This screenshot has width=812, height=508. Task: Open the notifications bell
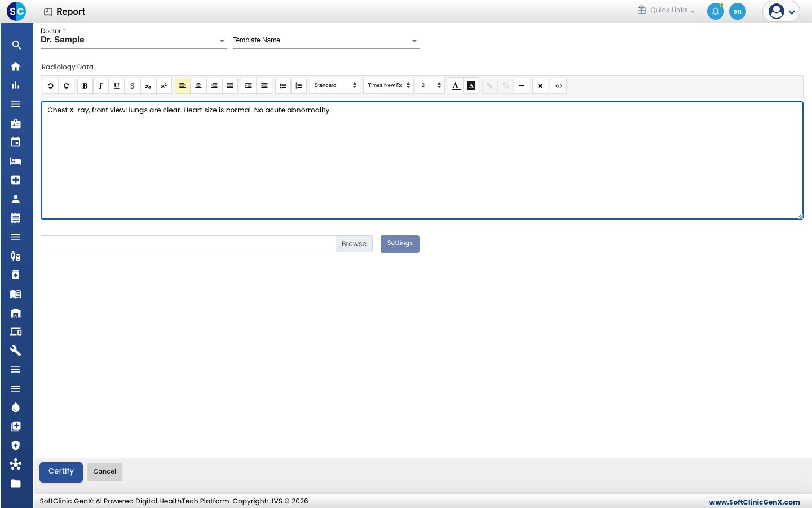coord(716,11)
